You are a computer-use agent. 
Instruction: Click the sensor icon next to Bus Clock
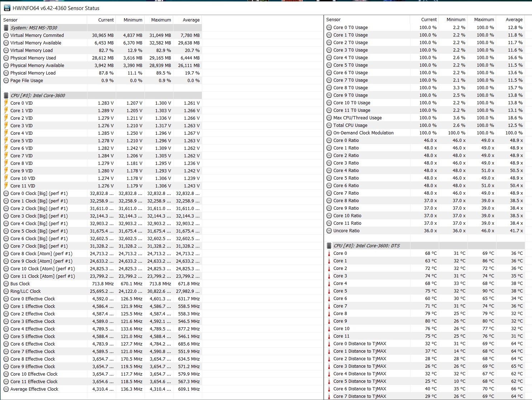point(6,284)
